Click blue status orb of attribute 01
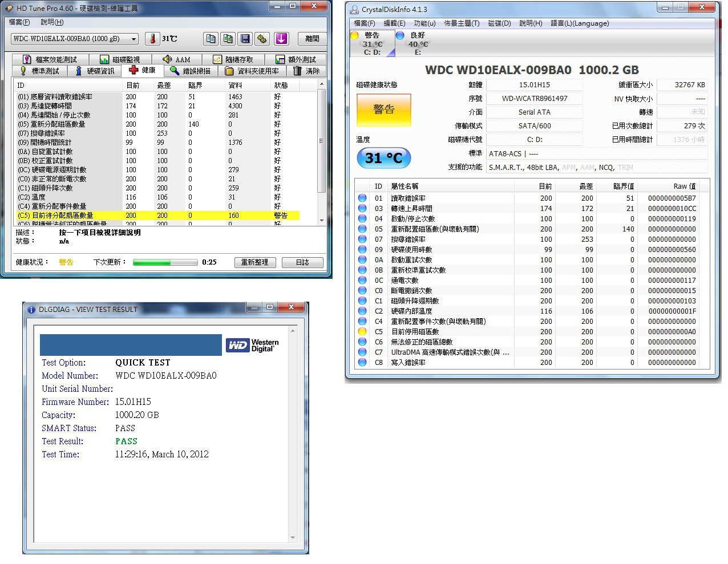Screen dimensions: 728x564 coord(362,198)
